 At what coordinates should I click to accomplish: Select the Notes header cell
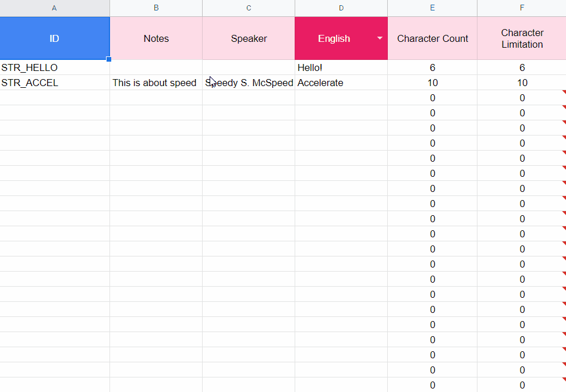pyautogui.click(x=156, y=38)
